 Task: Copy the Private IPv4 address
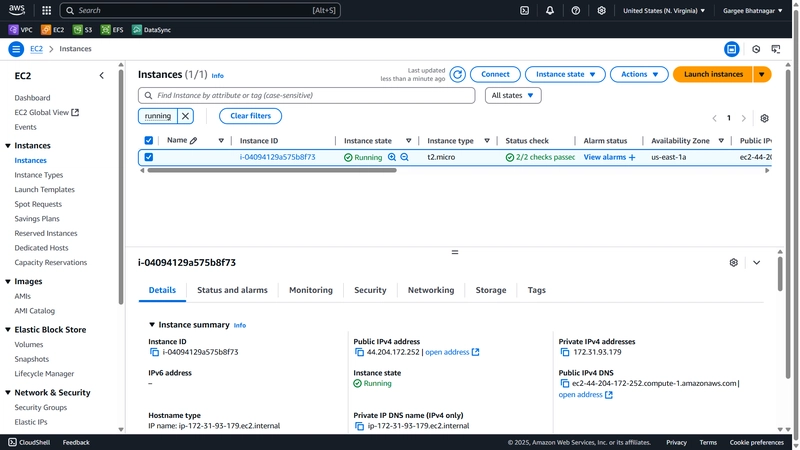[564, 352]
